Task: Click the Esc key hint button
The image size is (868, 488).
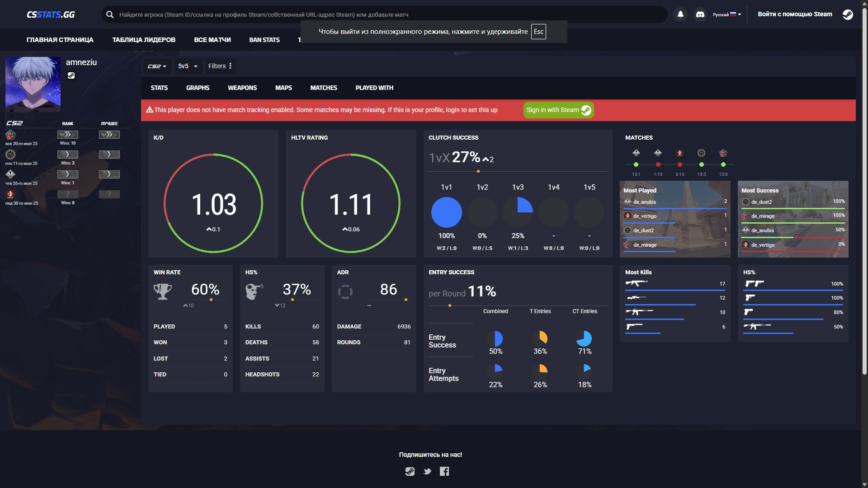Action: click(x=538, y=32)
